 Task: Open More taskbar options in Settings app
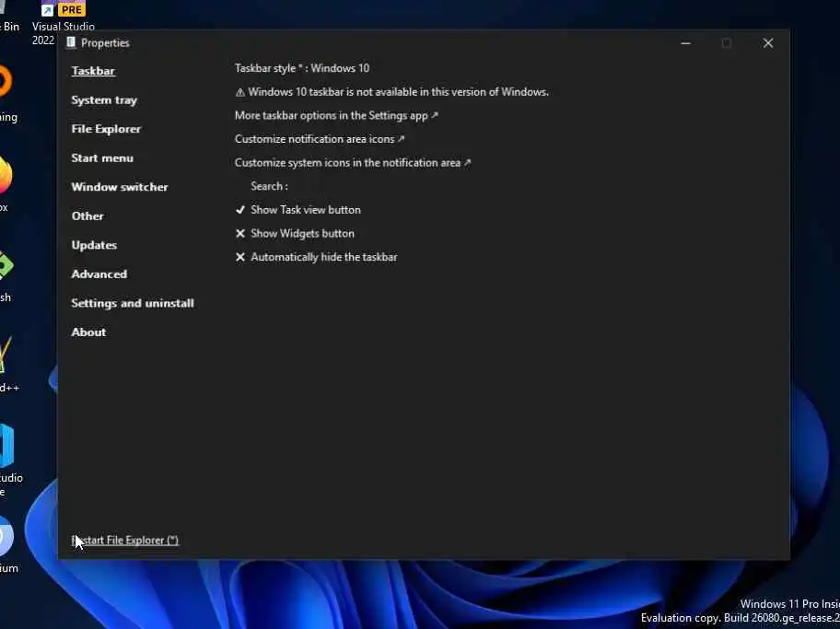point(336,115)
